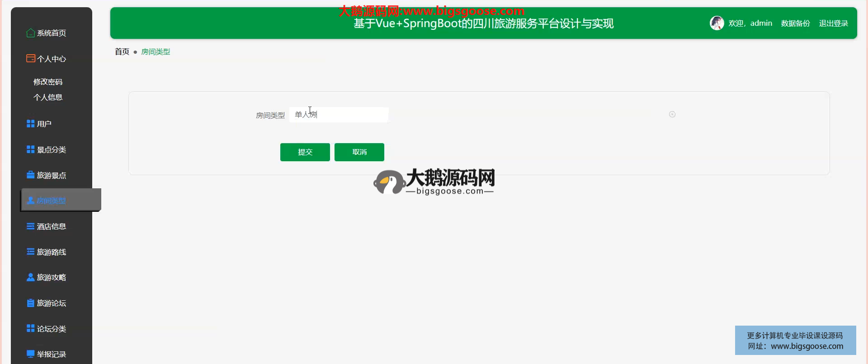
Task: Click the grid icon beside 景点分类
Action: [x=30, y=149]
